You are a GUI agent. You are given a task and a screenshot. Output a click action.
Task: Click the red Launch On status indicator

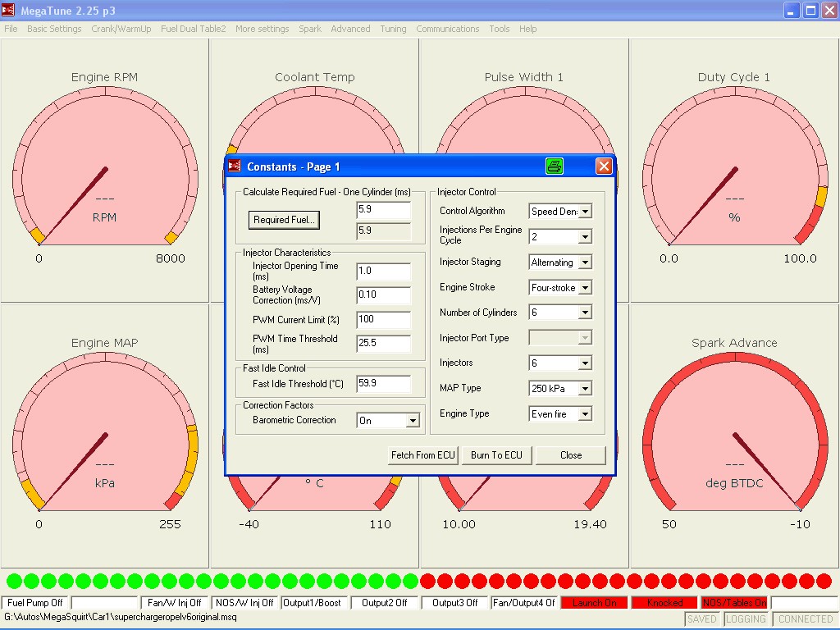[x=595, y=603]
